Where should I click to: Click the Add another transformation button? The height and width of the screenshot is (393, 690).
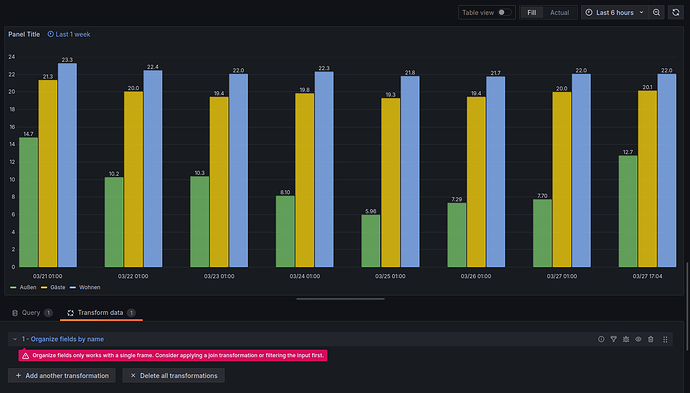click(x=62, y=375)
